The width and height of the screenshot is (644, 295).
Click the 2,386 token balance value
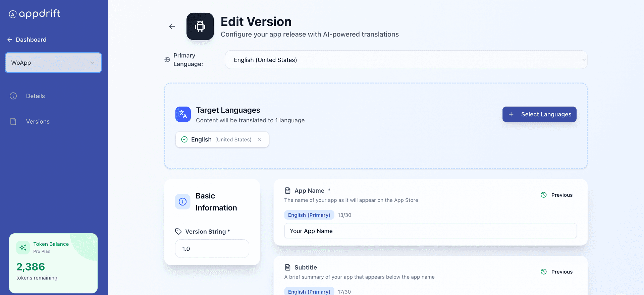pos(31,267)
